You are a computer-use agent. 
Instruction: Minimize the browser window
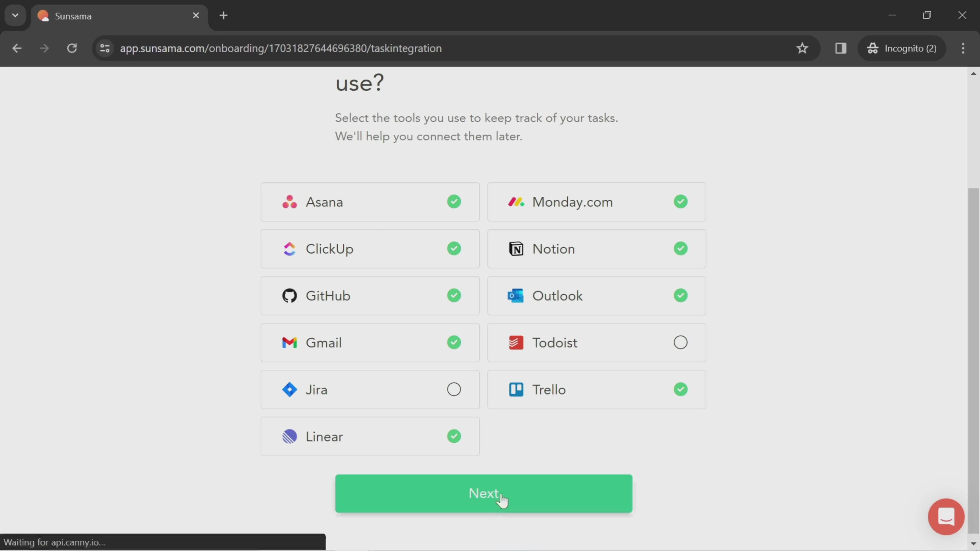click(x=892, y=15)
